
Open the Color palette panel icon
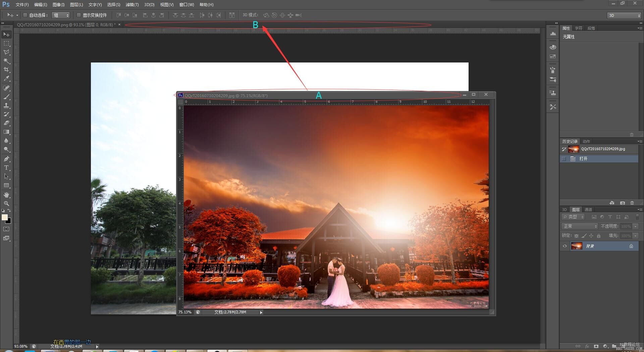point(553,47)
